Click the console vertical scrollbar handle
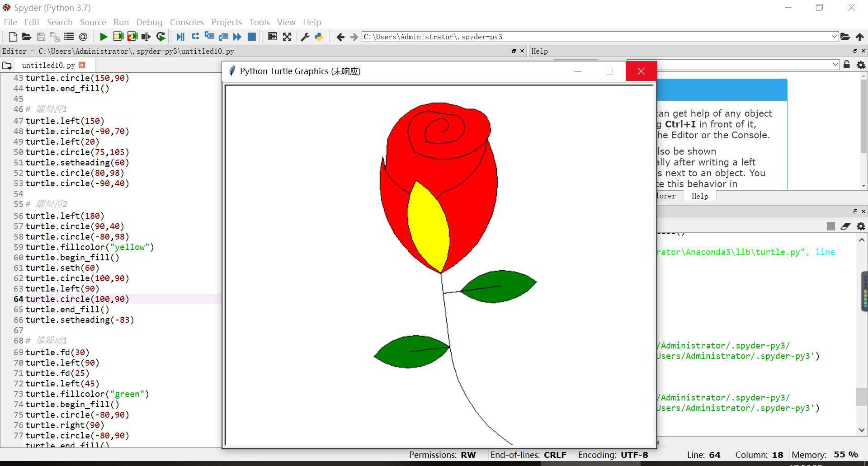This screenshot has height=466, width=868. (x=862, y=397)
